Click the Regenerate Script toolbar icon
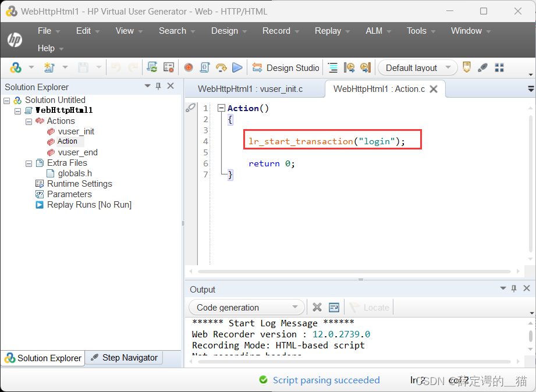The image size is (536, 392). coord(152,67)
